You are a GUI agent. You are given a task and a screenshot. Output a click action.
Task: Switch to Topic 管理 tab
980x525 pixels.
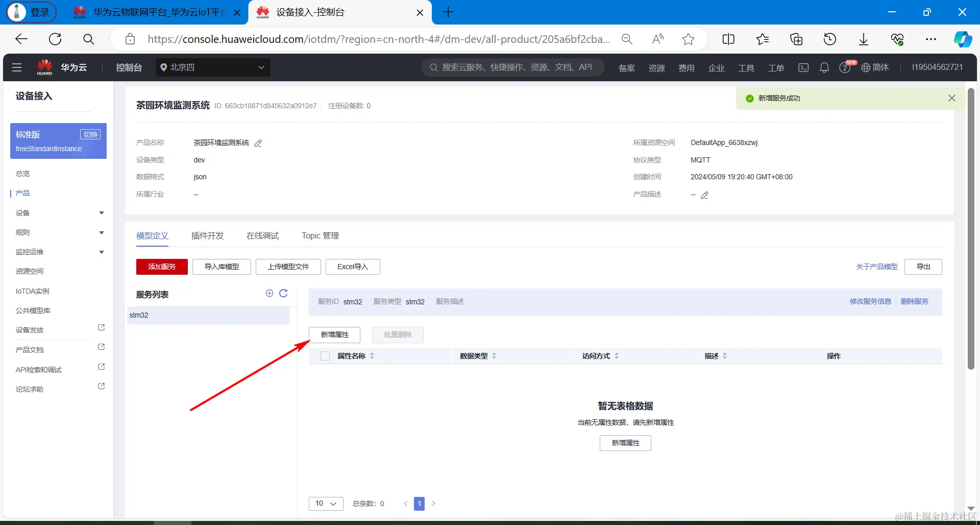(x=320, y=235)
